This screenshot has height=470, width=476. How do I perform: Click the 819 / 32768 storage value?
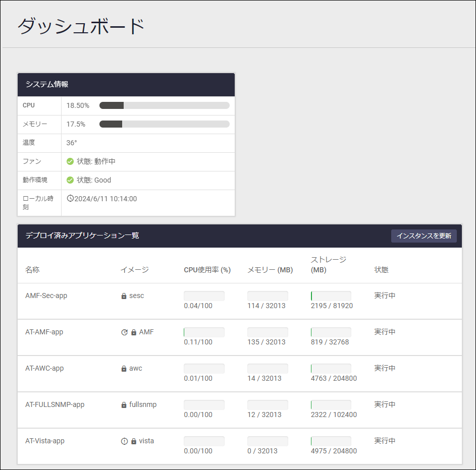[330, 342]
